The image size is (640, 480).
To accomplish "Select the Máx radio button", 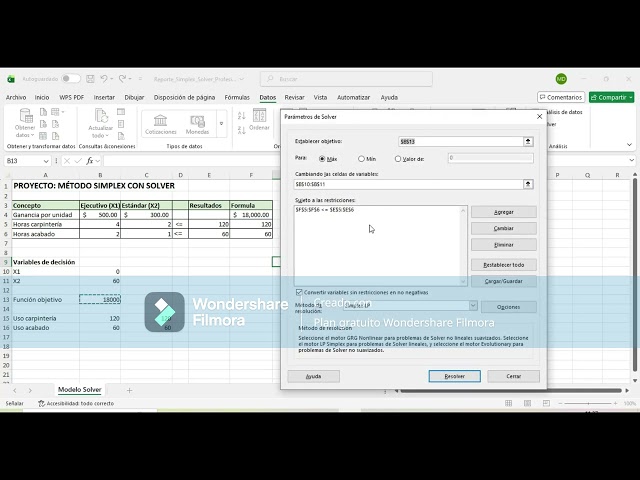I will tap(322, 159).
